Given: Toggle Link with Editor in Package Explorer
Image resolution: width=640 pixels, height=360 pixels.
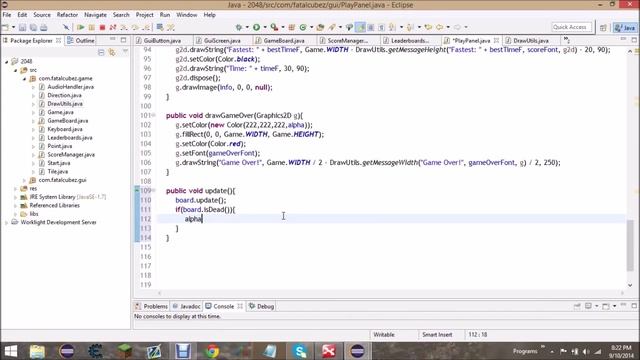Looking at the screenshot, I should click(112, 52).
